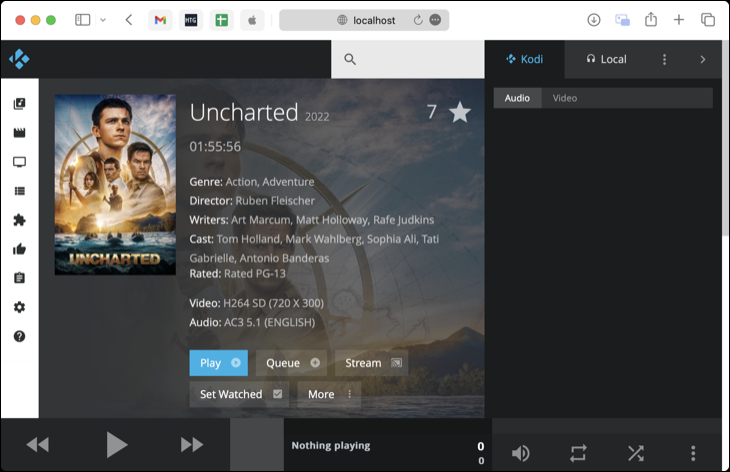Open the More dropdown button
The height and width of the screenshot is (472, 730).
coord(329,394)
